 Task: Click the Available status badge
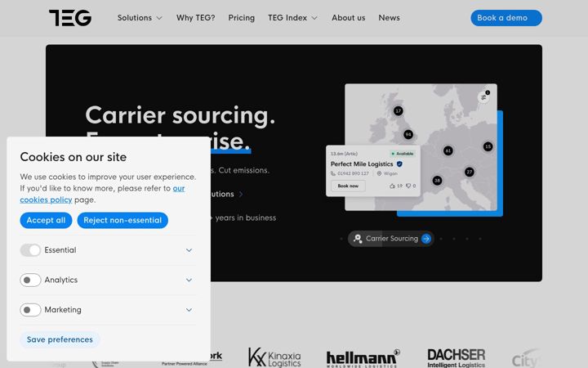(x=403, y=154)
